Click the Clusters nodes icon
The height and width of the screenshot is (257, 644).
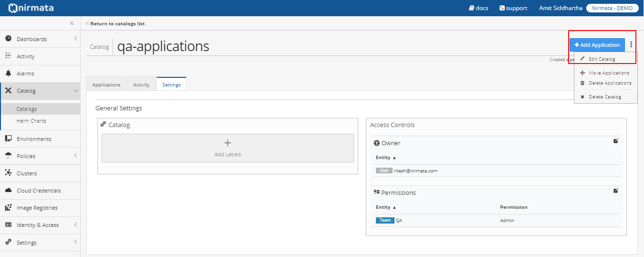click(8, 173)
